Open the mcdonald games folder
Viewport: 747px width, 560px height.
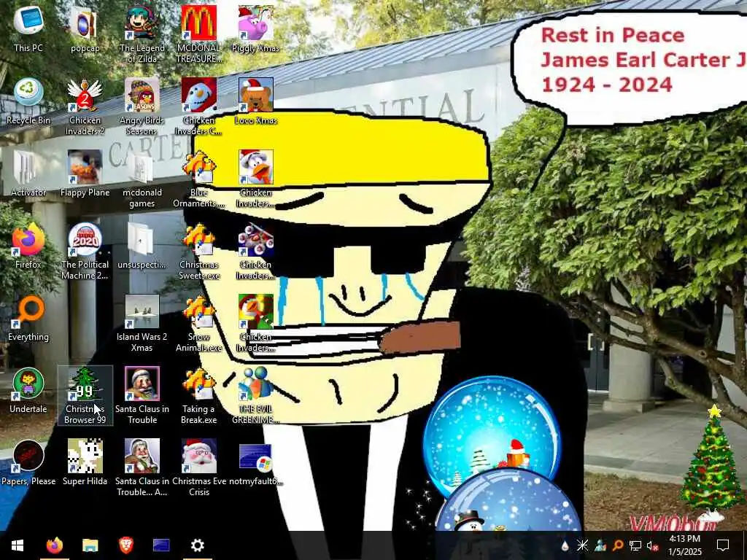(x=142, y=179)
